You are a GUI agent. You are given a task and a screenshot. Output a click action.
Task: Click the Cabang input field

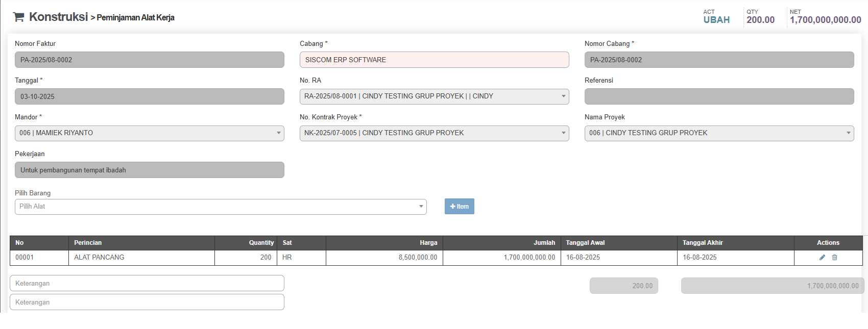(434, 60)
